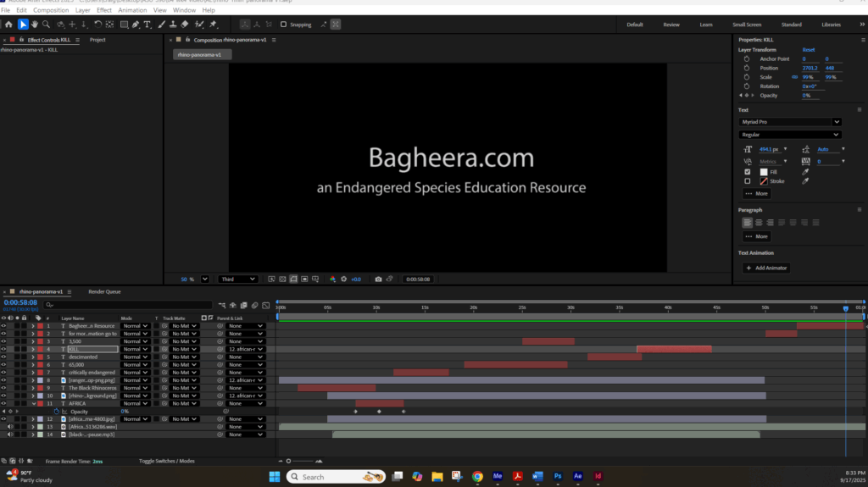Hide the 65,000 layer with eye icon
868x487 pixels.
click(x=3, y=364)
